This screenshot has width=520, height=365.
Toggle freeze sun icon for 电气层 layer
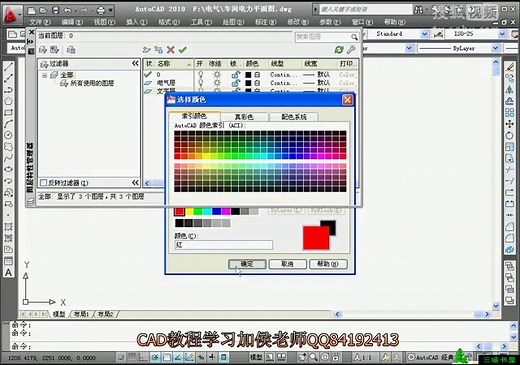click(217, 82)
